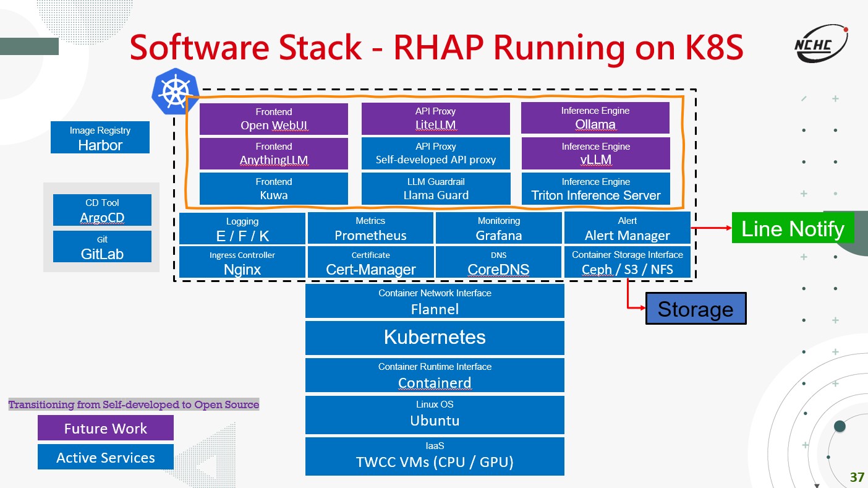The height and width of the screenshot is (488, 868).
Task: Select the API Proxy LiteLLM box
Action: (x=436, y=119)
